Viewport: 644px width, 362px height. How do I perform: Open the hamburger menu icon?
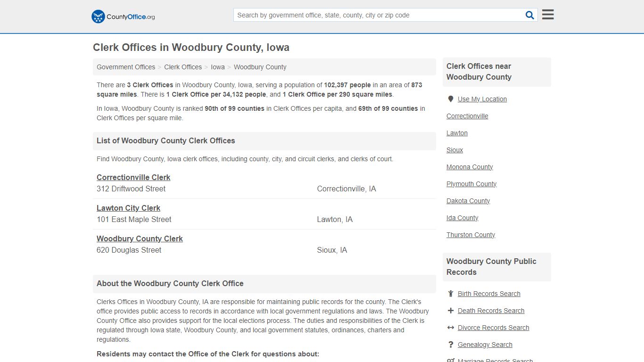(x=548, y=15)
